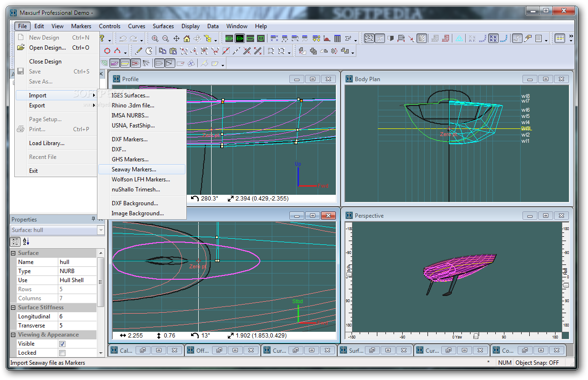
Task: Click the table grid icon in toolbar
Action: [338, 39]
